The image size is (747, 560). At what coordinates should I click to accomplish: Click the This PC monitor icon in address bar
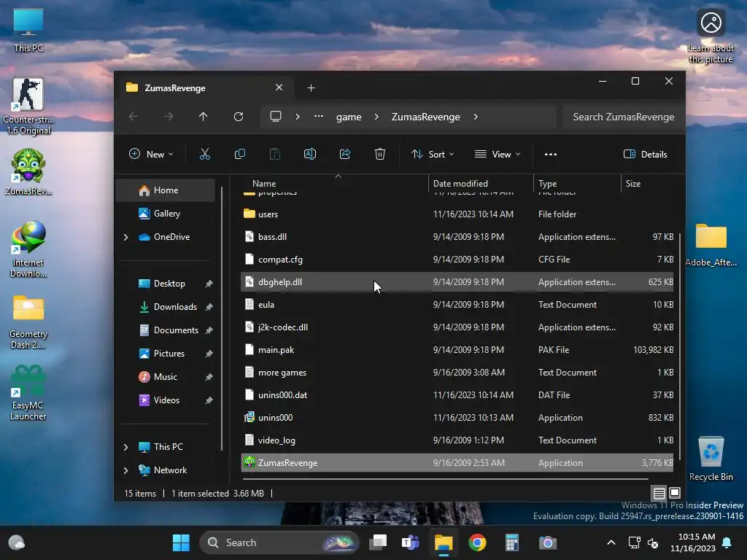(275, 117)
